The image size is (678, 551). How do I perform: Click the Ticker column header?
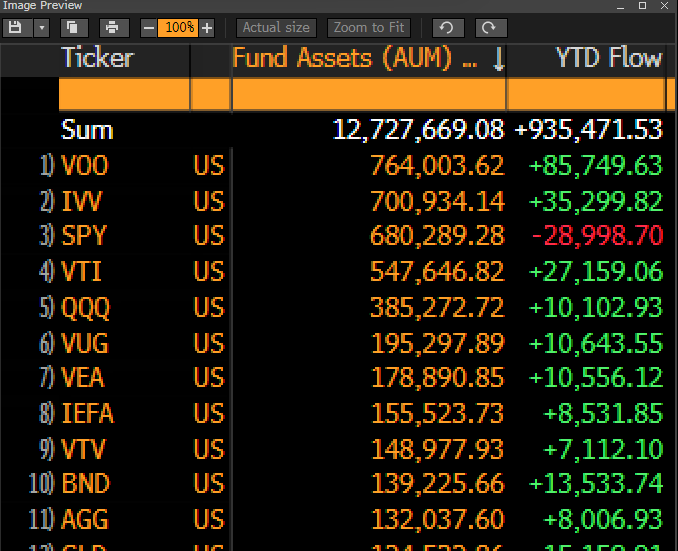[98, 58]
